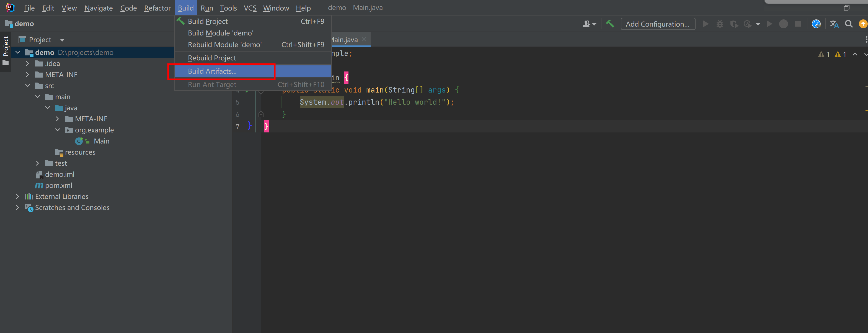This screenshot has height=333, width=868.
Task: Expand the top-level META-INF folder
Action: (28, 75)
